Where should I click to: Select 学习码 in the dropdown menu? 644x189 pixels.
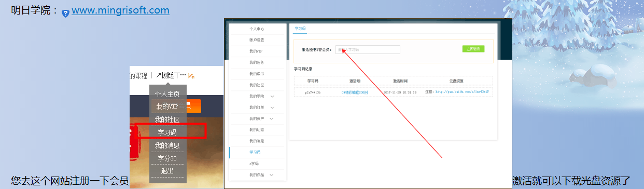pos(167,132)
